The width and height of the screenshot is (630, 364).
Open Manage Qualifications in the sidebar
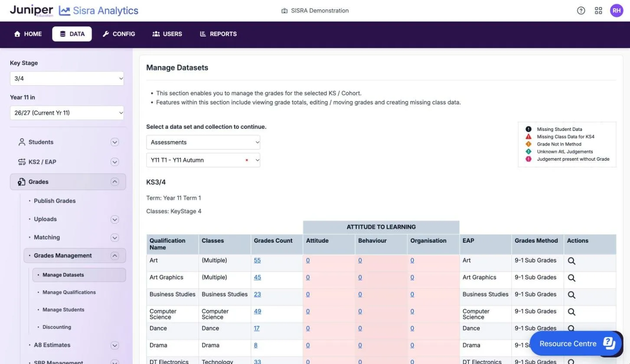click(x=69, y=292)
